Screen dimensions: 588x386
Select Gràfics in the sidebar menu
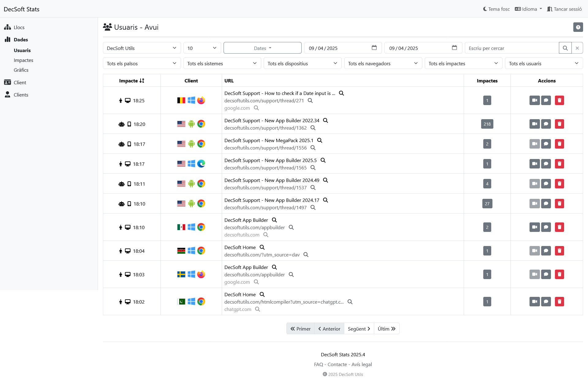tap(21, 70)
